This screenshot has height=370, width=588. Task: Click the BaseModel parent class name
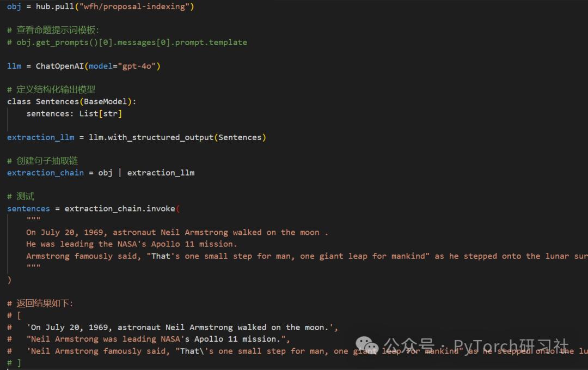pyautogui.click(x=106, y=102)
